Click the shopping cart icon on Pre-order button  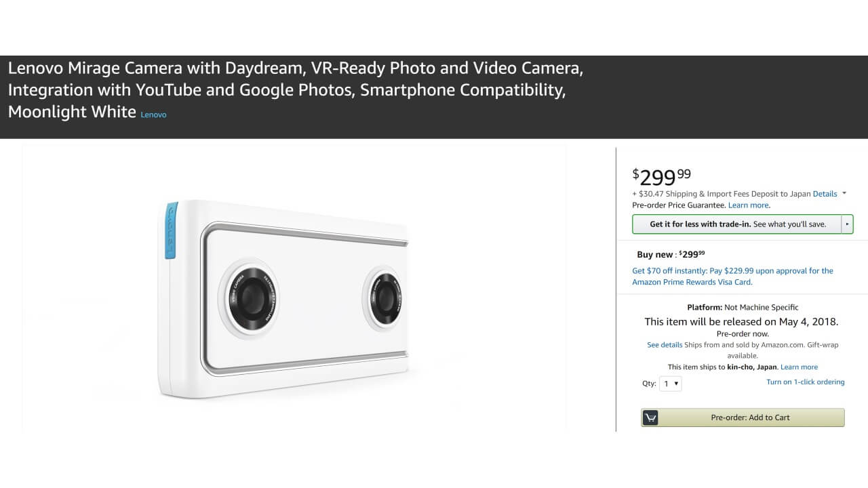[650, 418]
